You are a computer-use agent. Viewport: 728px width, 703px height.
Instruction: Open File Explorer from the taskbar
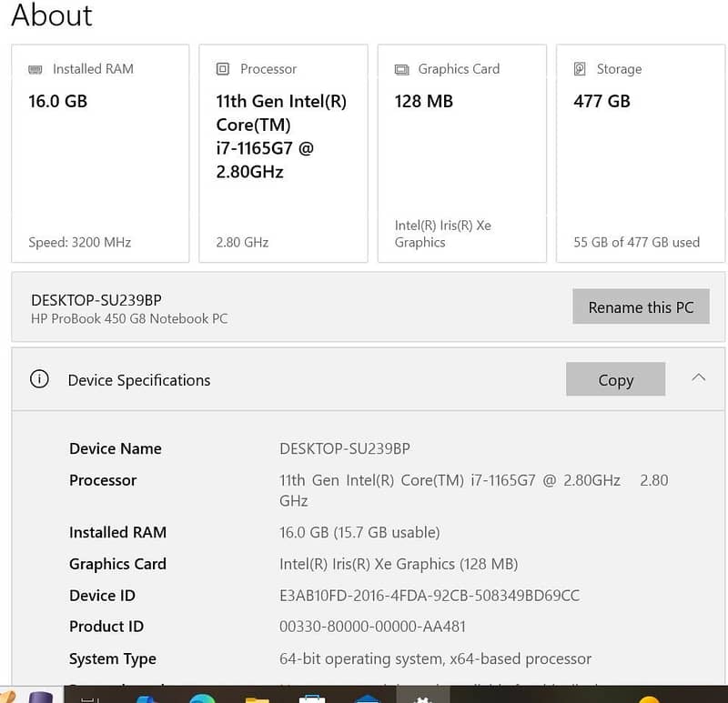click(x=258, y=698)
